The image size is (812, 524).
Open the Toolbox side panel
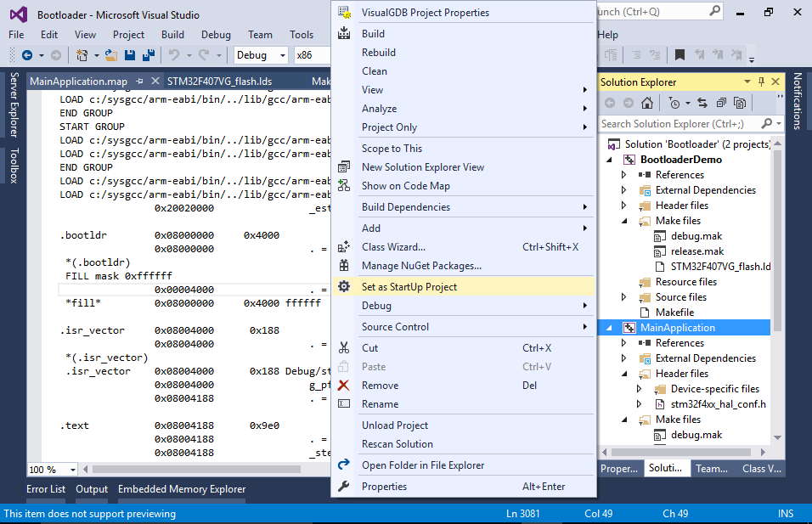[x=14, y=166]
